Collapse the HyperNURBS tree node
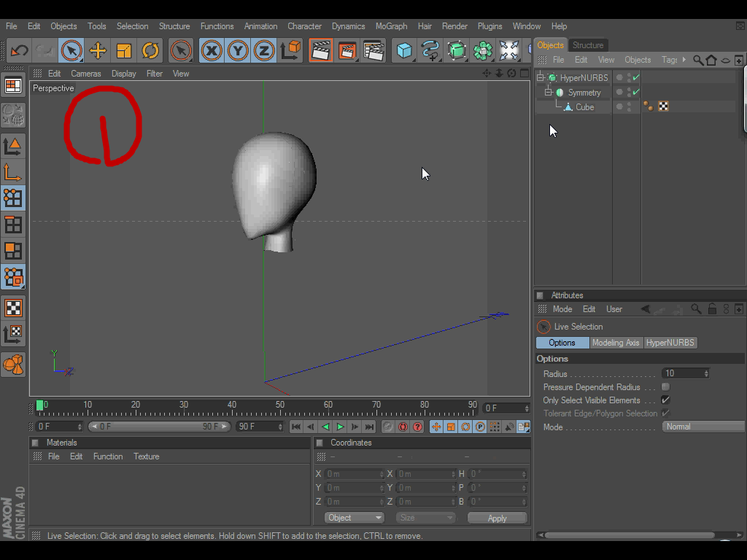The width and height of the screenshot is (747, 560). click(x=541, y=77)
